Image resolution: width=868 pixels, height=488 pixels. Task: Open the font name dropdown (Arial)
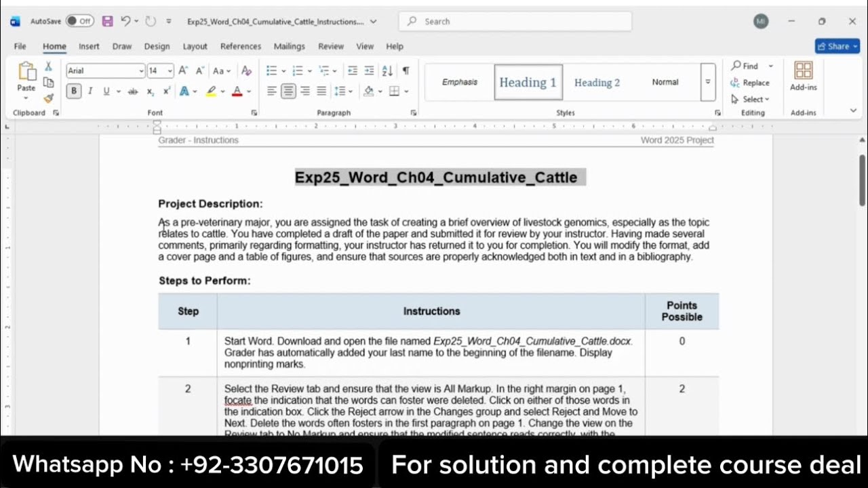141,70
